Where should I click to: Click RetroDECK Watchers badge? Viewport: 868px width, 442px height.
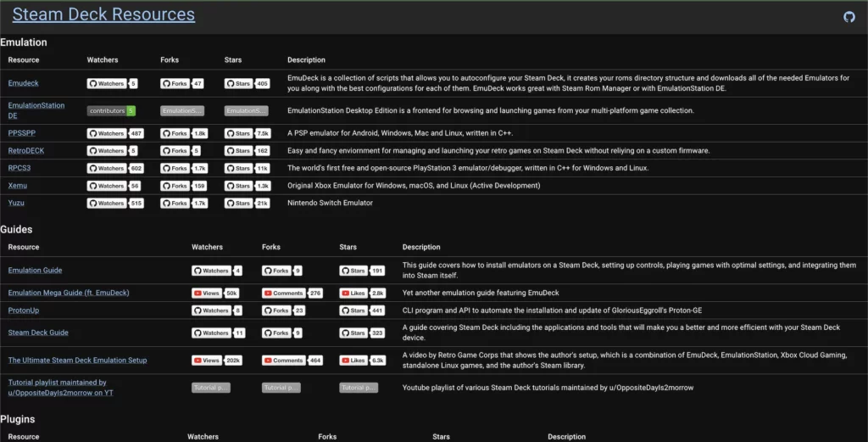coord(112,151)
